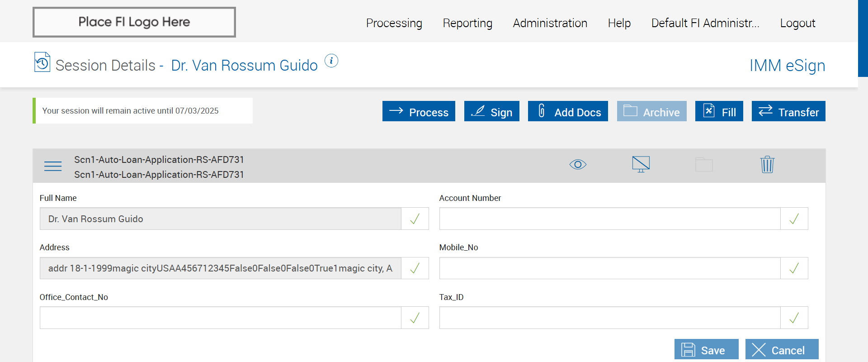Toggle the checkmark beside Tax_ID field
The image size is (868, 362).
click(x=794, y=318)
